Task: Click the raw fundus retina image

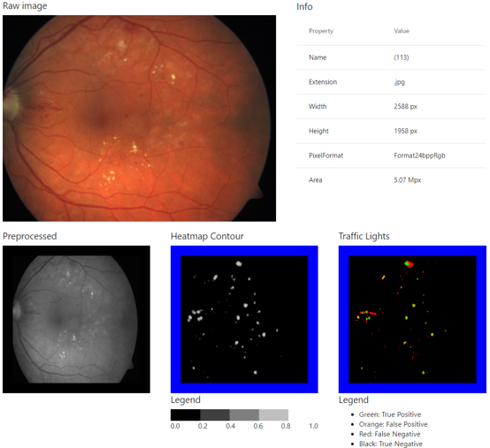Action: [x=139, y=118]
